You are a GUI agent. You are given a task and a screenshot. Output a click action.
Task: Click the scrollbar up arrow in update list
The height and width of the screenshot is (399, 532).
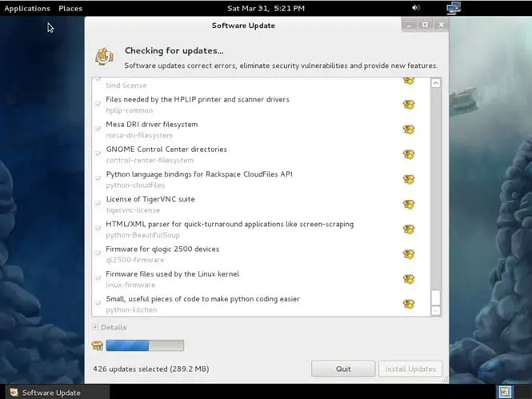click(436, 83)
